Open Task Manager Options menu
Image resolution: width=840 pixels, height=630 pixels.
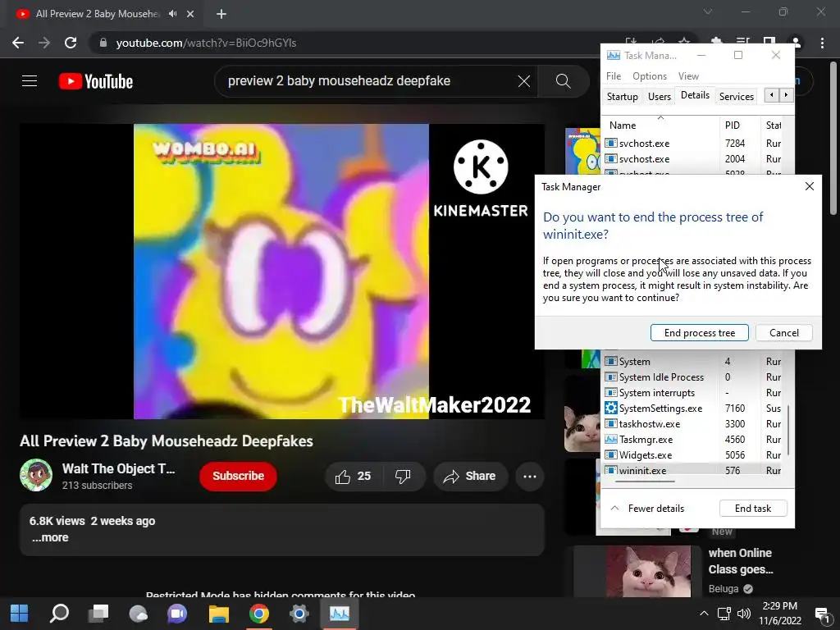click(650, 76)
